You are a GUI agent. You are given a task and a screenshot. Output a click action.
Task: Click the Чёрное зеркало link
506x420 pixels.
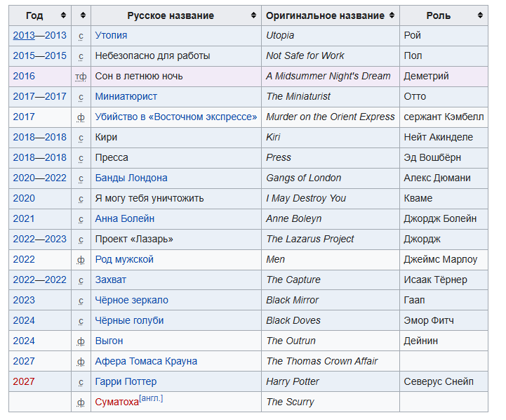click(x=132, y=300)
